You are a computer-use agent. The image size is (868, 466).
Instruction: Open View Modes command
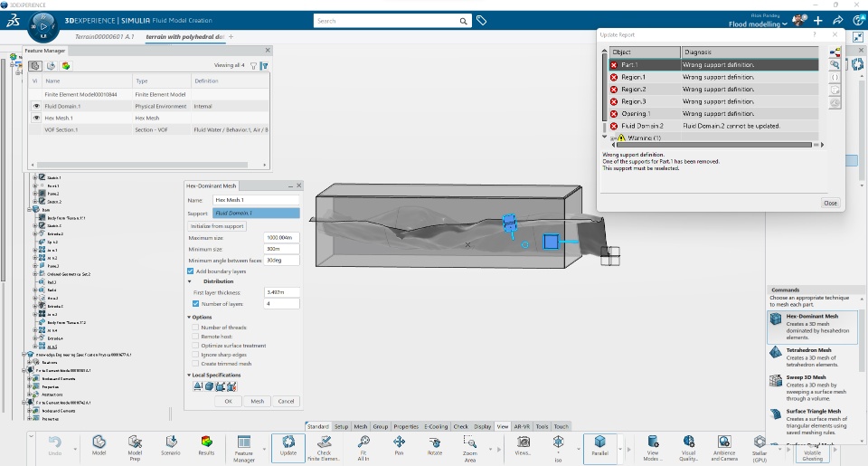(x=652, y=448)
